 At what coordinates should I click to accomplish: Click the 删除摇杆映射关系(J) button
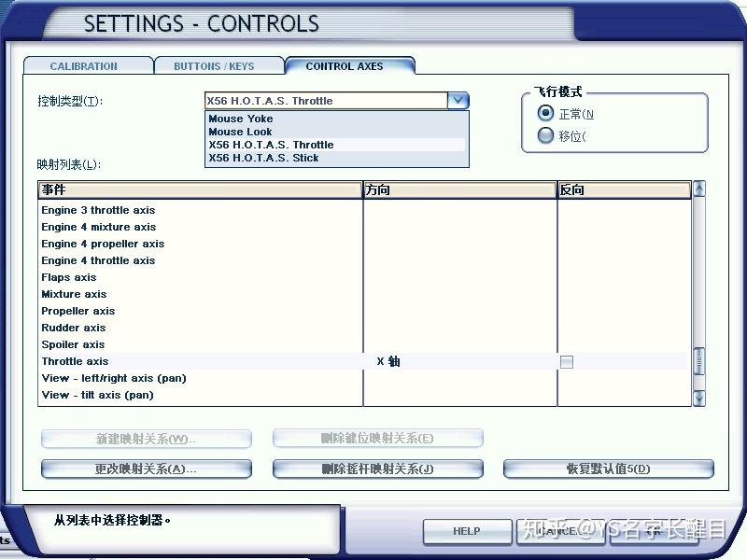tap(378, 469)
